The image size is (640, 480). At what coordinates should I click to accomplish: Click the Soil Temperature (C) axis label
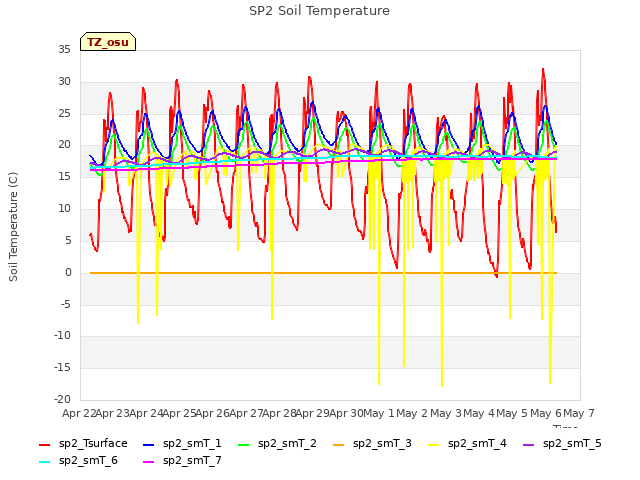(13, 227)
